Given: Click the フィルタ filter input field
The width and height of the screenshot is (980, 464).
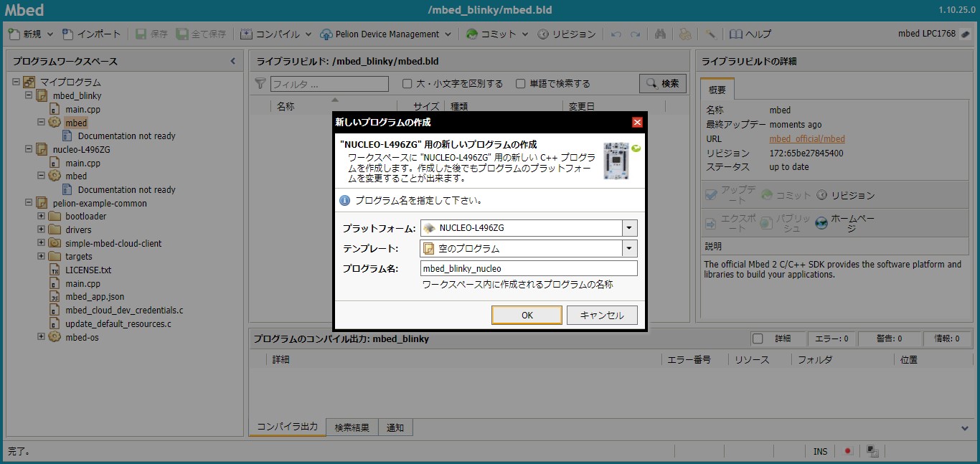Looking at the screenshot, I should (329, 84).
